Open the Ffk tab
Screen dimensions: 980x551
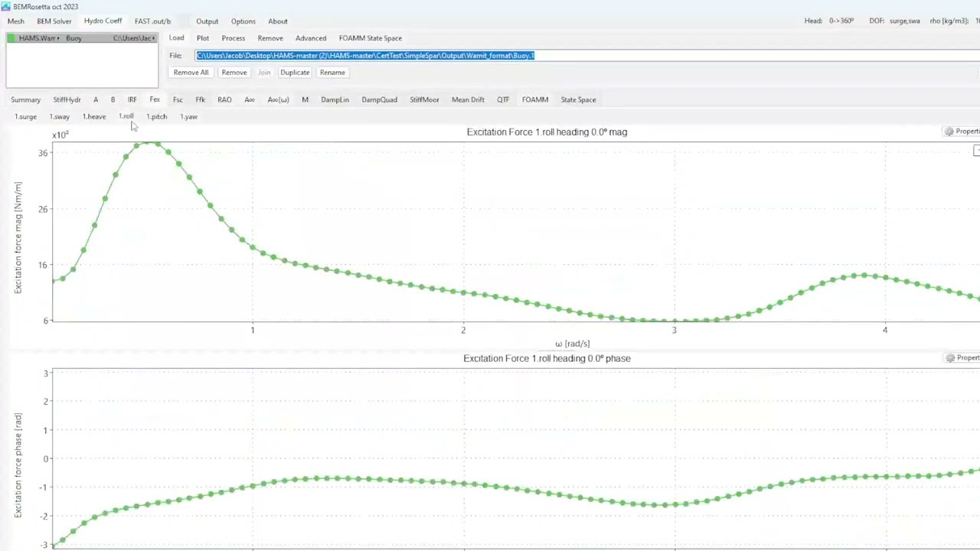point(201,100)
